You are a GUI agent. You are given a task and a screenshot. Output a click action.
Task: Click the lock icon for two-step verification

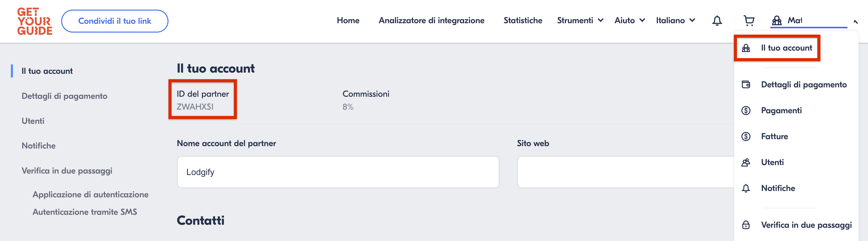click(746, 225)
